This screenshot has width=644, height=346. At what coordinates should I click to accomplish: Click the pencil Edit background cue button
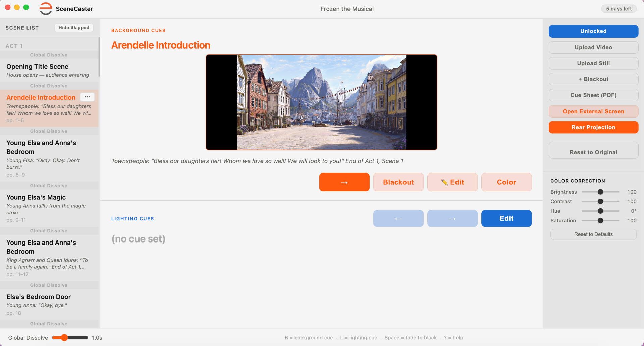[452, 182]
